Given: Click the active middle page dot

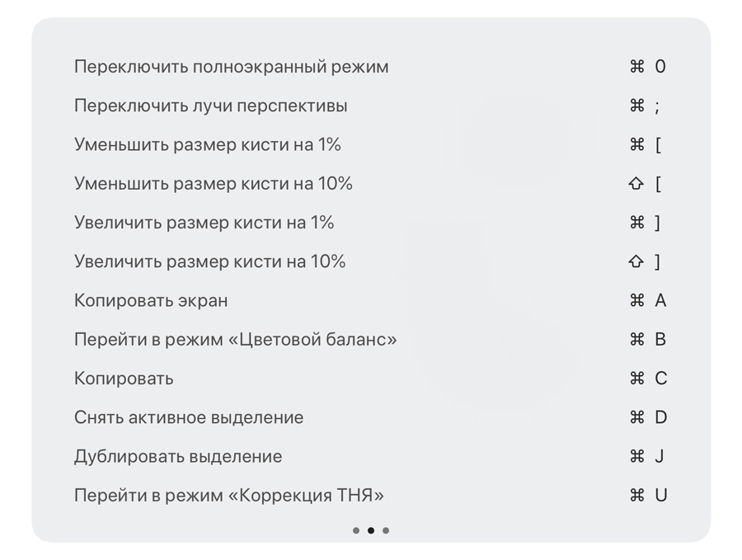Looking at the screenshot, I should coord(371,530).
